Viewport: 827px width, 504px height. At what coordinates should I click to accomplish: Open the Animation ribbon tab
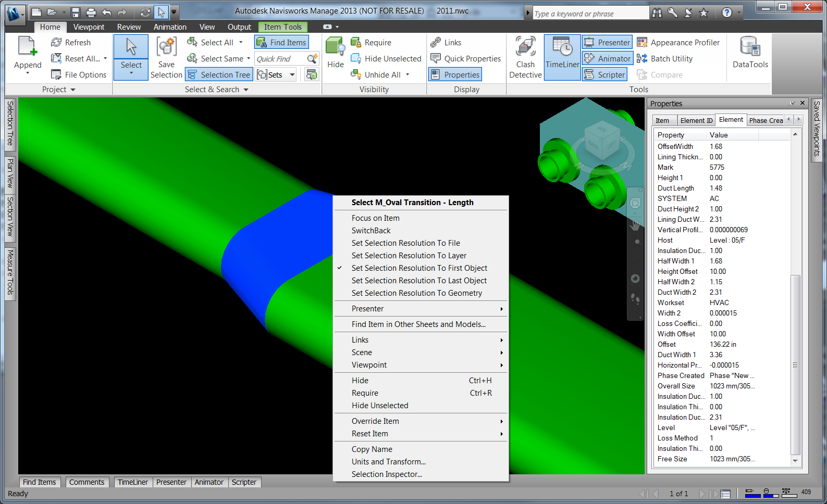pos(170,27)
